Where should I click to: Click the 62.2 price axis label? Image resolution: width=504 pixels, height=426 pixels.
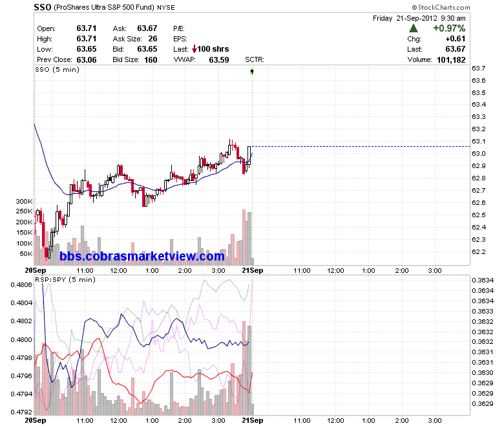click(x=479, y=251)
